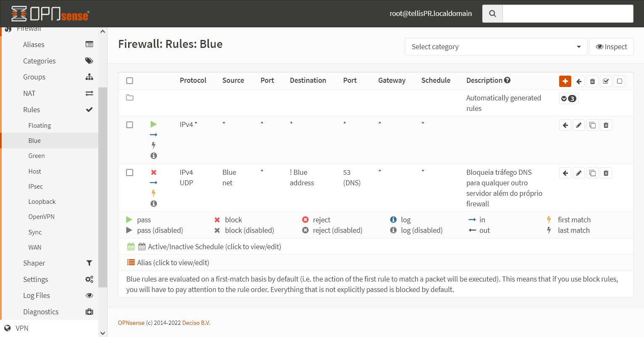
Task: Tick the checkbox for the IPv4 pass rule
Action: click(x=129, y=125)
